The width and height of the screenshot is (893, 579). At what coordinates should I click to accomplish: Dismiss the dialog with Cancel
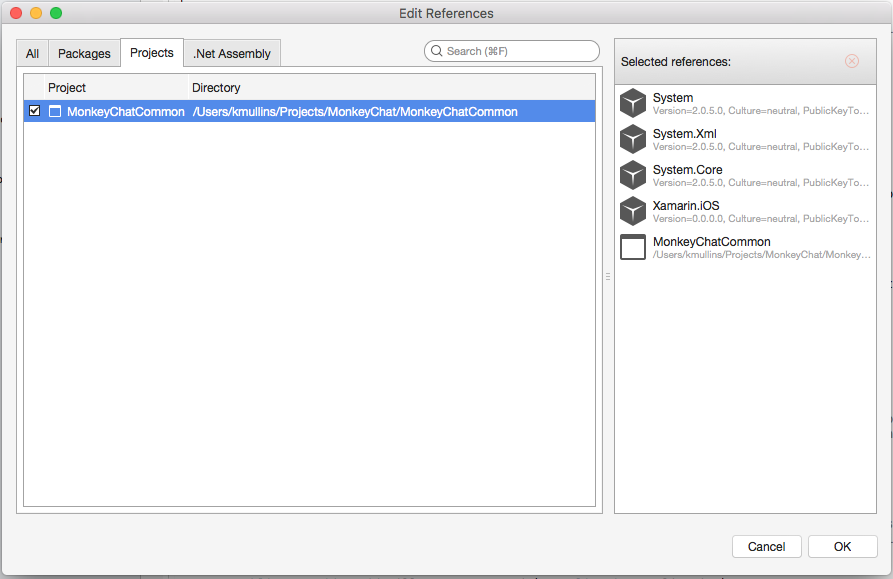click(766, 546)
